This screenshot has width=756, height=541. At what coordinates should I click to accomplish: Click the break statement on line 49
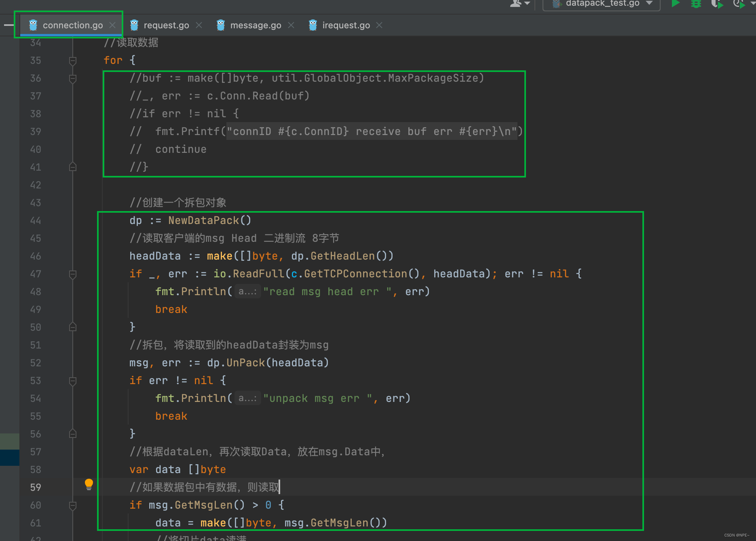click(171, 309)
